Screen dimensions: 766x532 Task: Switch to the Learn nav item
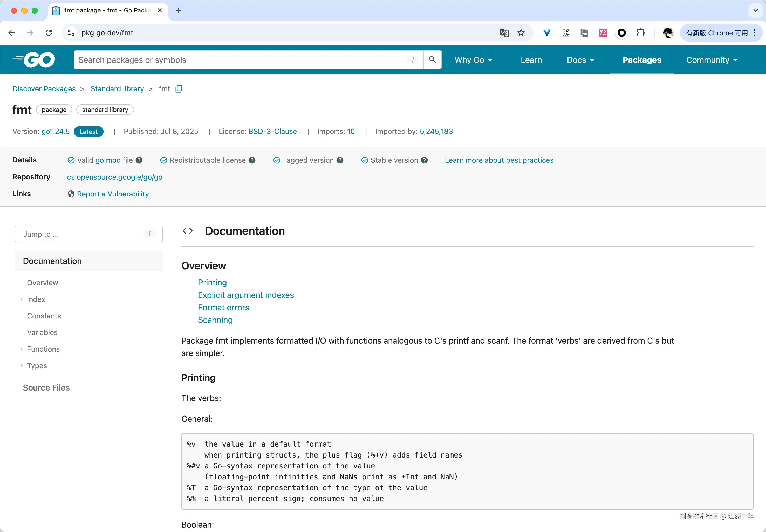(531, 60)
